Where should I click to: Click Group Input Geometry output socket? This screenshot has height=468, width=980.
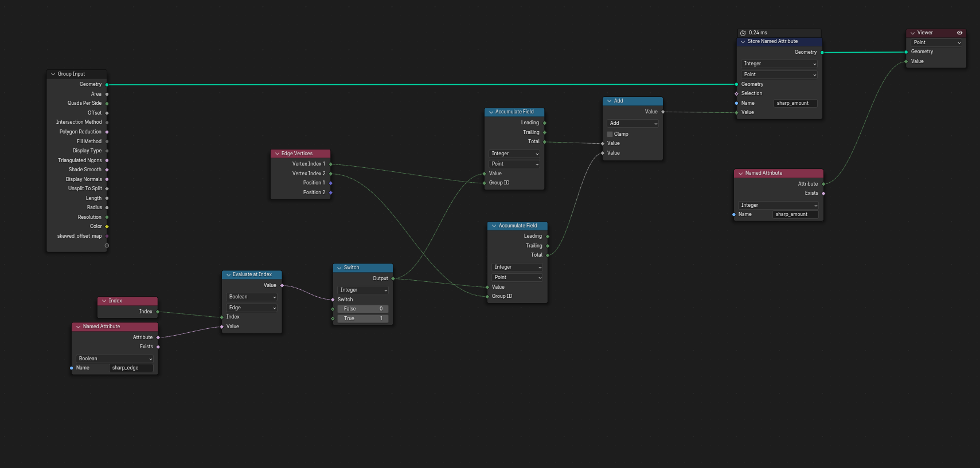click(x=107, y=84)
